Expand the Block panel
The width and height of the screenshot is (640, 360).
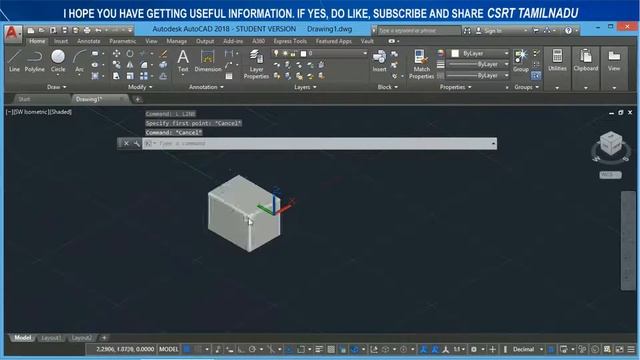[387, 87]
